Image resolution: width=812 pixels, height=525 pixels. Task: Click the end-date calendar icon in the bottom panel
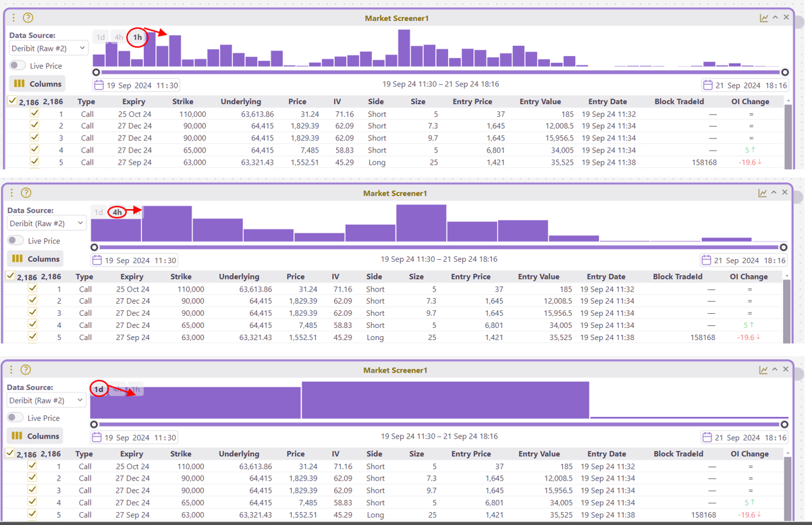[707, 437]
